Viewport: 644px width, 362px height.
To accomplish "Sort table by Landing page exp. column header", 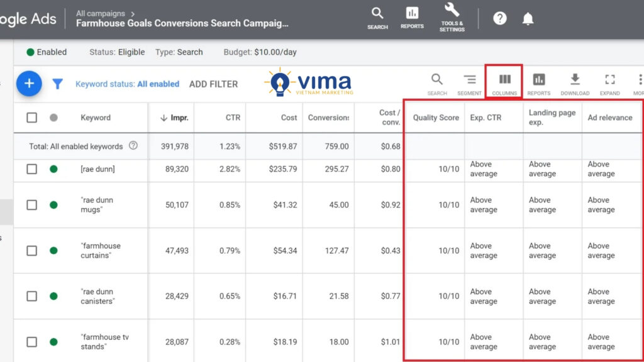I will pos(552,118).
